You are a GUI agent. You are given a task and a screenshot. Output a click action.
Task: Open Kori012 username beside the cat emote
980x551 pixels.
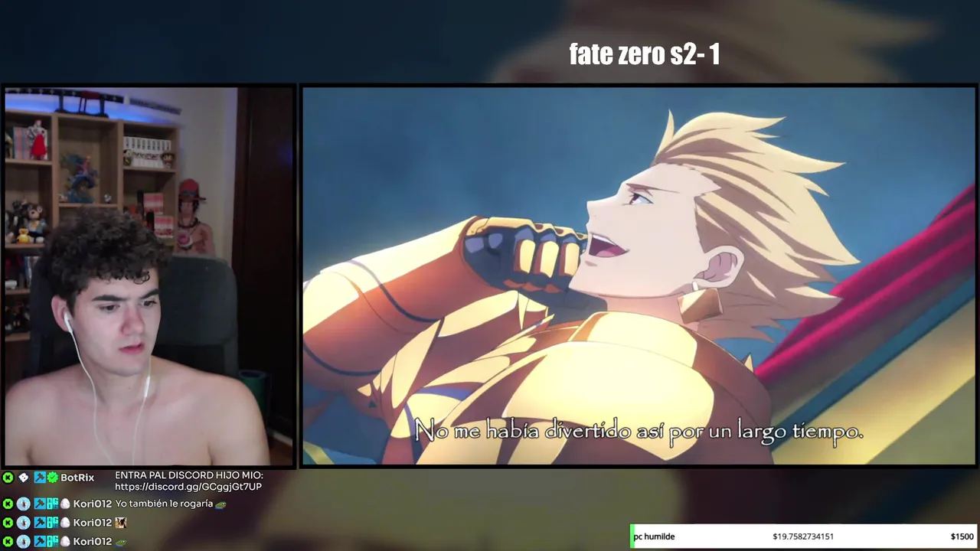93,523
